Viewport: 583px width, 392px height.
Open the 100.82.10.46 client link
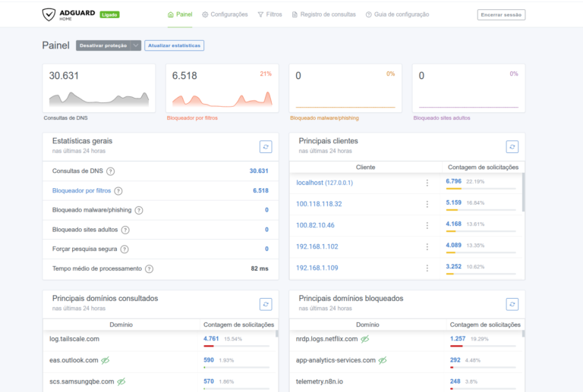point(315,225)
